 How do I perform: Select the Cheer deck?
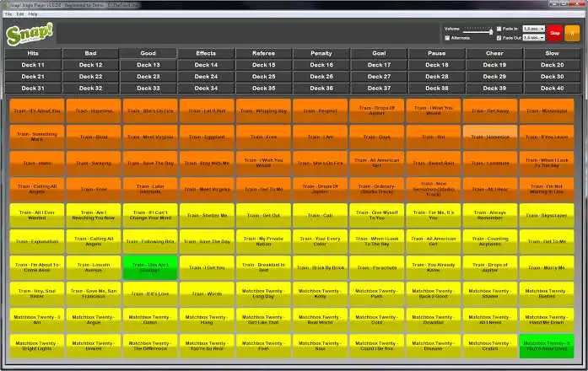coord(494,53)
